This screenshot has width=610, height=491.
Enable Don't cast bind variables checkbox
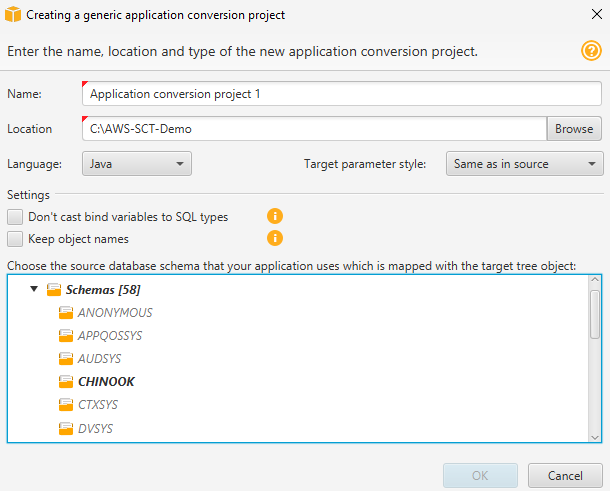click(15, 216)
